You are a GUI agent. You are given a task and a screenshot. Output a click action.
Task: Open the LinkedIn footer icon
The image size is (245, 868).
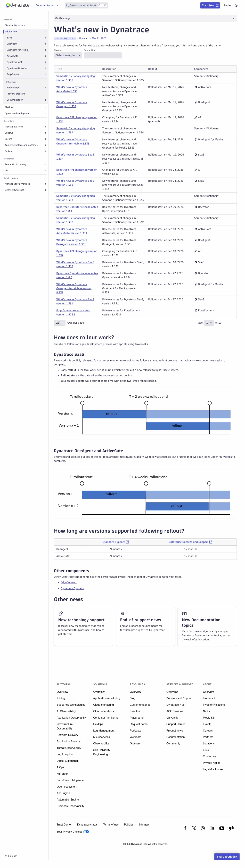point(212,828)
